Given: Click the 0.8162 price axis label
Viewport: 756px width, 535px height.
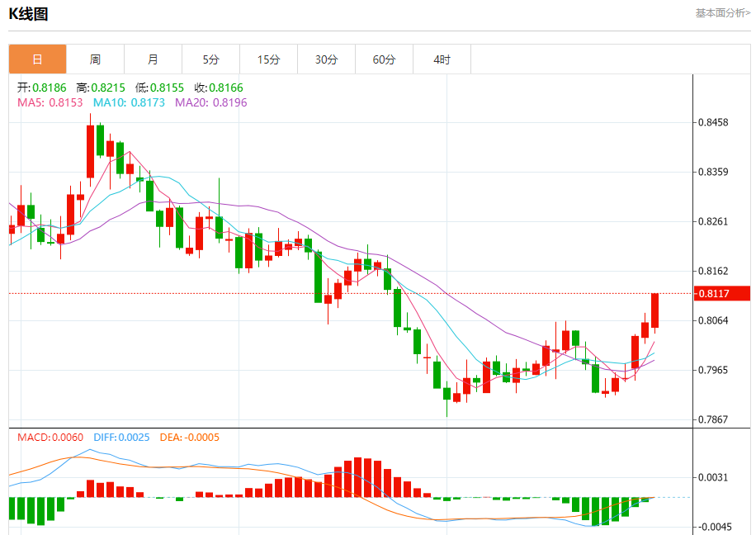Looking at the screenshot, I should click(713, 271).
